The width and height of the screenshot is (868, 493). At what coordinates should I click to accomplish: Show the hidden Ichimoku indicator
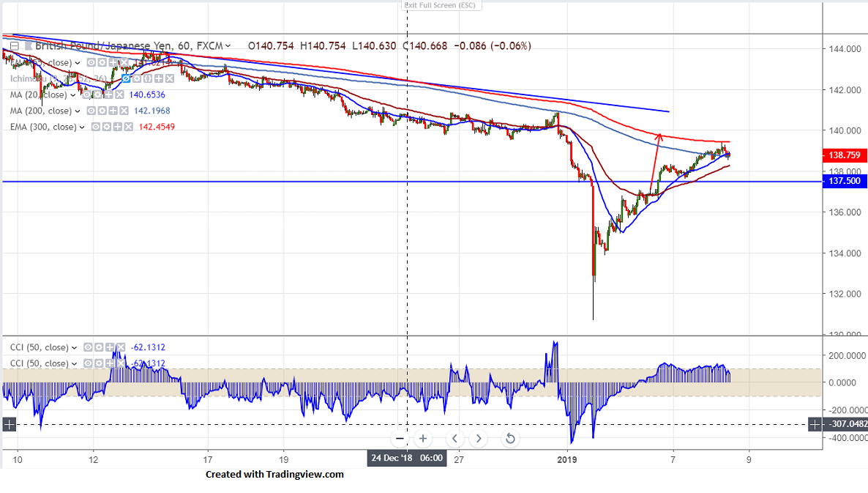[126, 78]
